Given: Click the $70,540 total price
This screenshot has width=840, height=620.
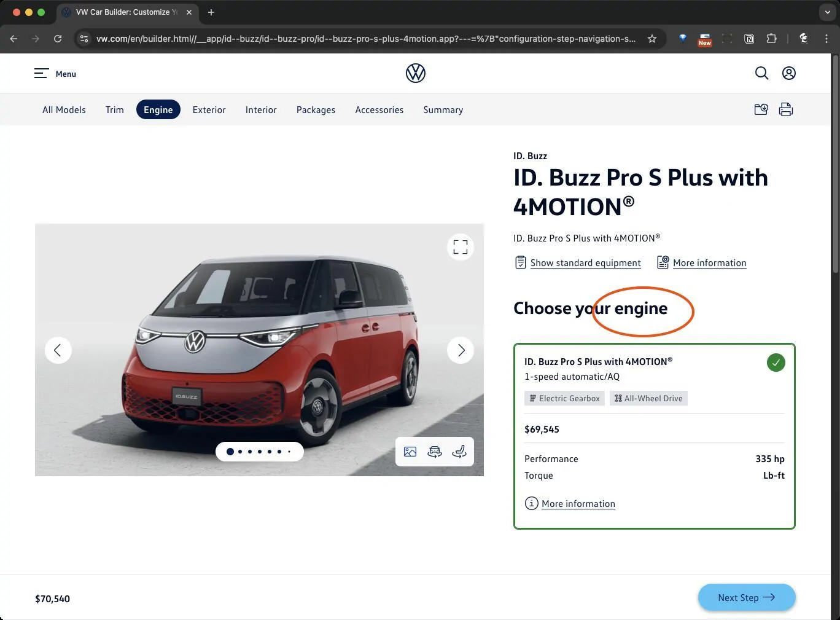Looking at the screenshot, I should click(x=52, y=598).
